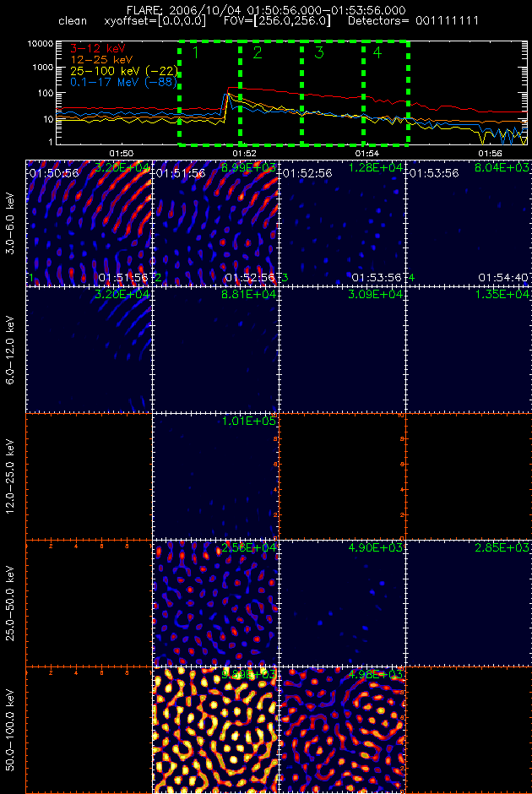Select the 25.0-50.0 keV panel showing 4.90E+03

(x=342, y=603)
